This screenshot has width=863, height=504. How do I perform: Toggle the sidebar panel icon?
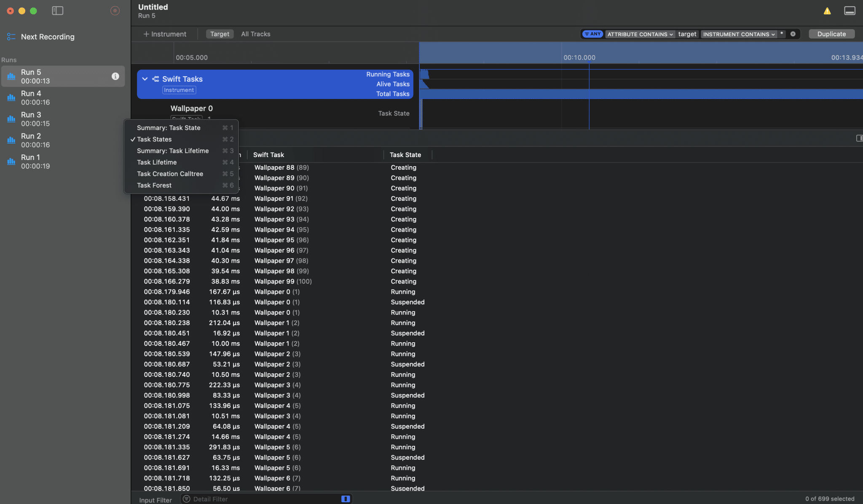click(x=57, y=11)
